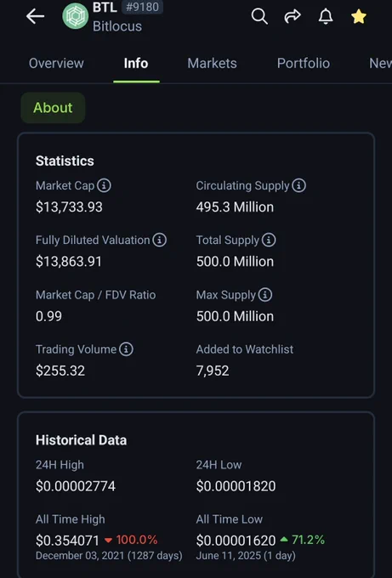Tap the Fully Diluted Valuation info icon
This screenshot has height=578, width=392.
click(160, 240)
